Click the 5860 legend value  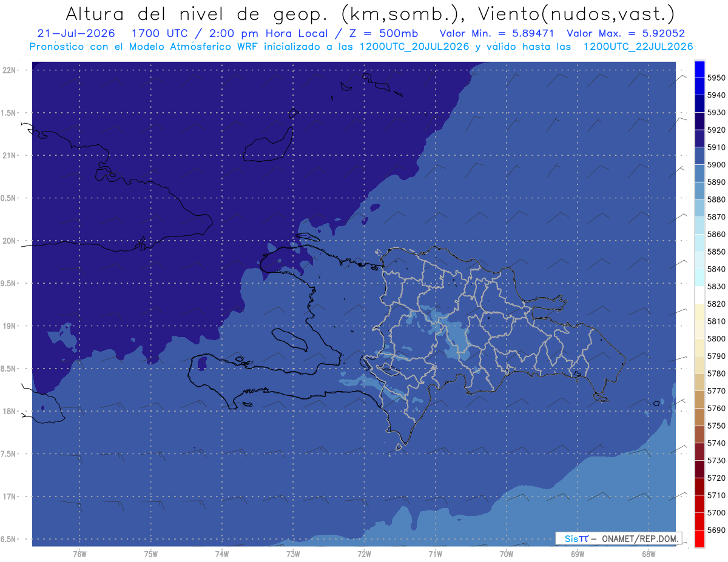[x=716, y=234]
